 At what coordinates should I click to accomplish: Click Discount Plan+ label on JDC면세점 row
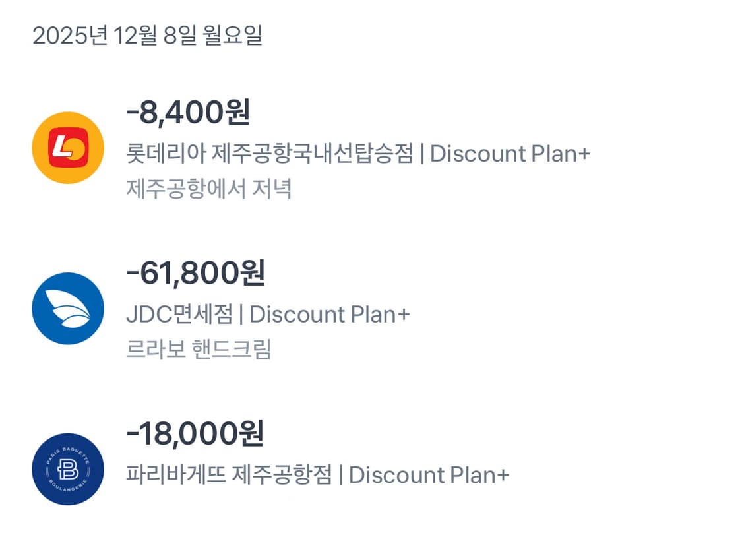(x=330, y=315)
